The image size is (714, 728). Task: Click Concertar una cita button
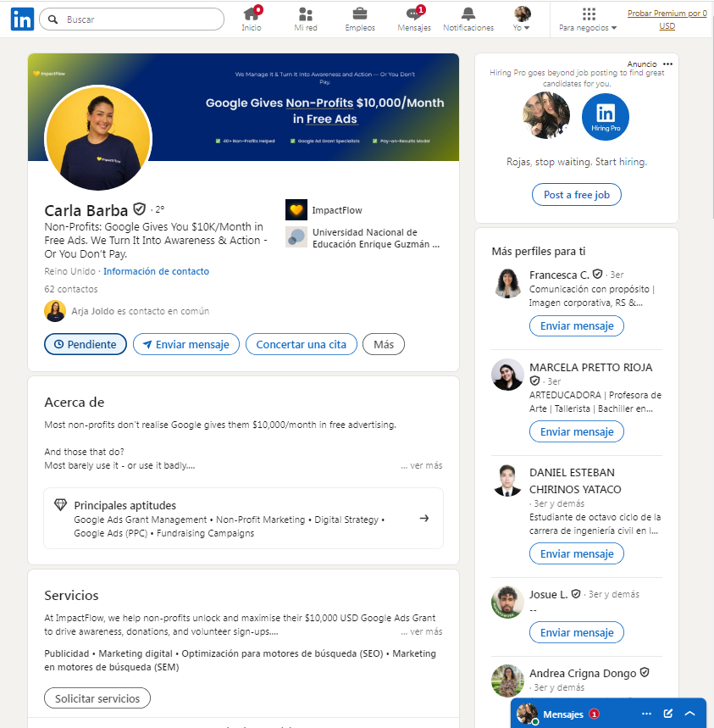(x=301, y=344)
